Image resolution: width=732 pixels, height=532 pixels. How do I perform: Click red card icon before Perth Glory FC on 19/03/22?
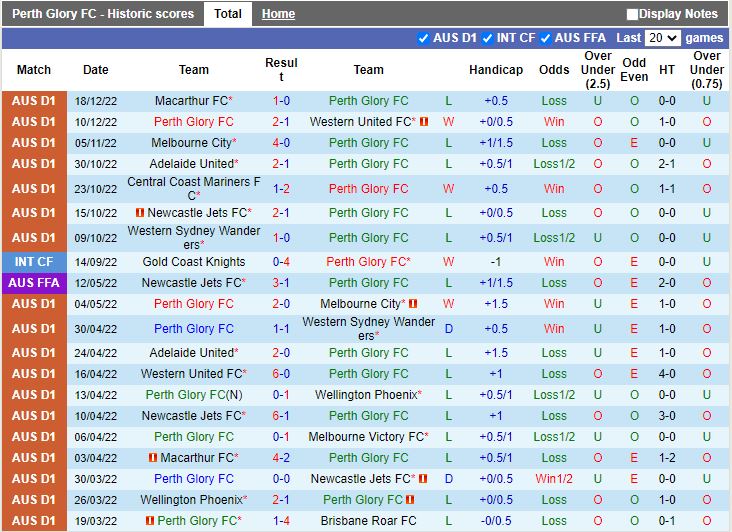click(150, 521)
